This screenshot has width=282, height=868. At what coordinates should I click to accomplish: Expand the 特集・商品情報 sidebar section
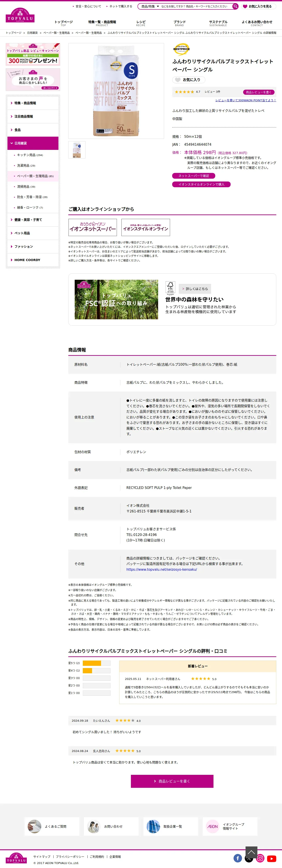33,103
